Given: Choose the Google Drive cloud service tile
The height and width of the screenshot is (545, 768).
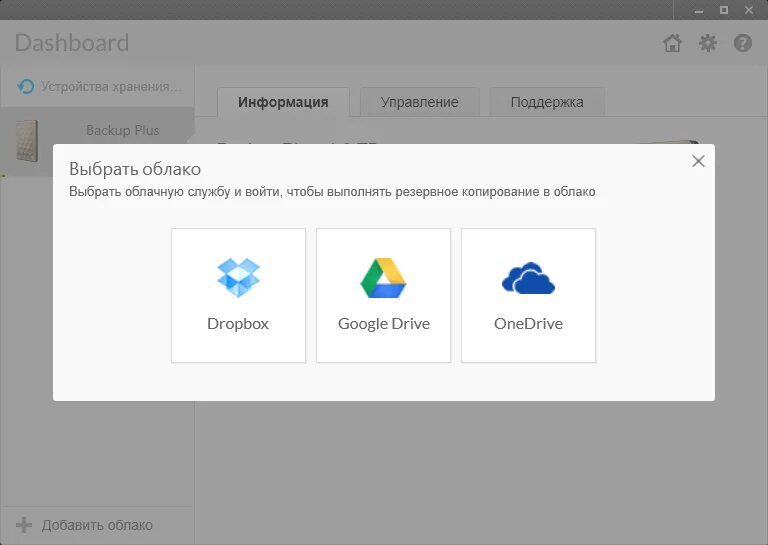Looking at the screenshot, I should click(x=384, y=295).
